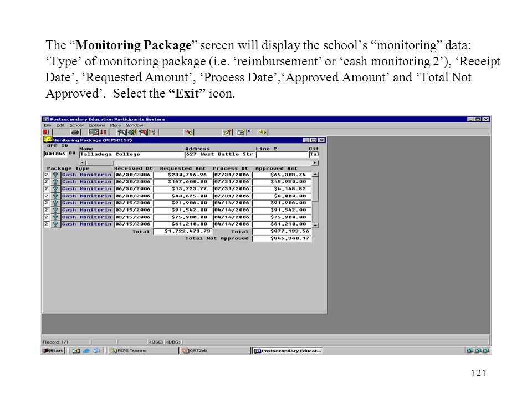Click help icon in $91,906.00 row
Image resolution: width=532 pixels, height=399 pixels.
click(x=55, y=203)
